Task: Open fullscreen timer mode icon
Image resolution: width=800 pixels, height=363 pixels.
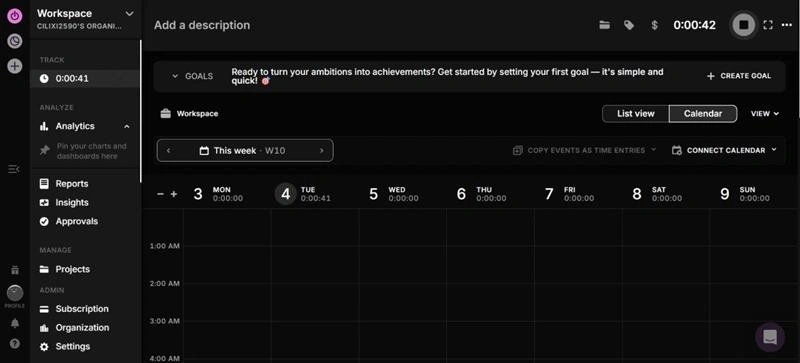Action: (x=768, y=25)
